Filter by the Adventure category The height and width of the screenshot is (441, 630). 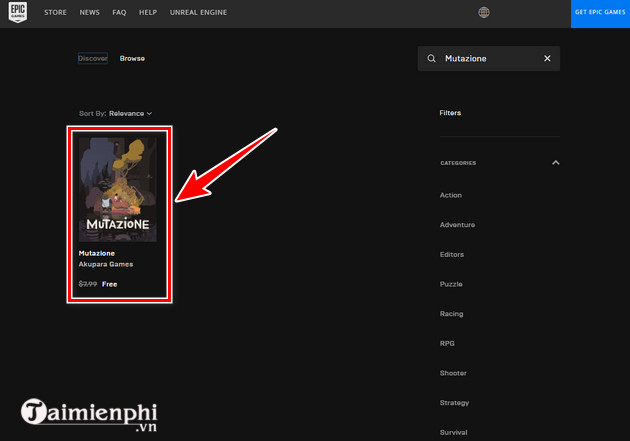click(457, 225)
